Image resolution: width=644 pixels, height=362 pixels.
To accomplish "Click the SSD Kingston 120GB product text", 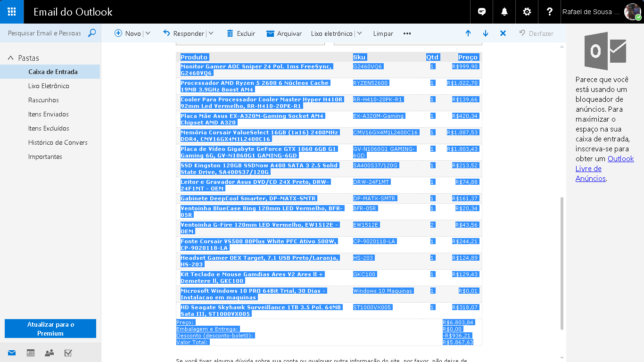I will (259, 169).
